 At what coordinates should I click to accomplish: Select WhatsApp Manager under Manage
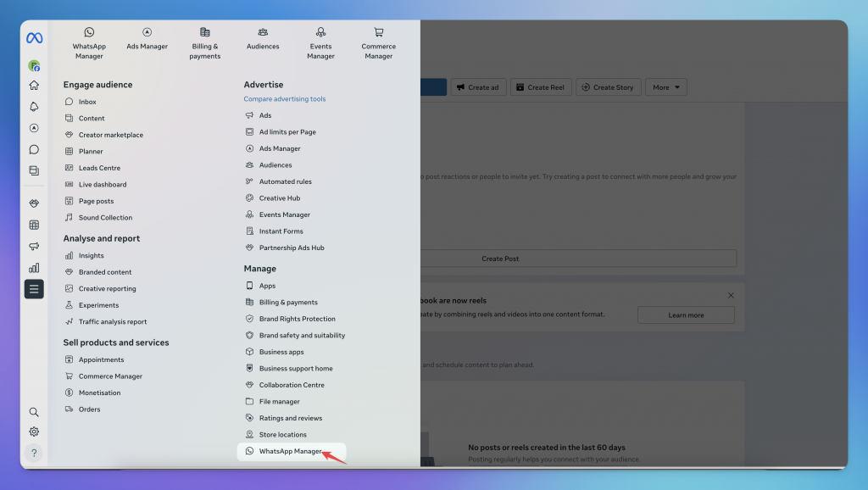[290, 451]
